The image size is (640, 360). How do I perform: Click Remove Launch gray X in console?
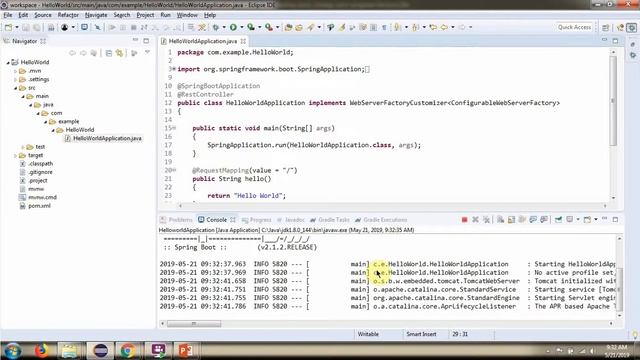475,220
